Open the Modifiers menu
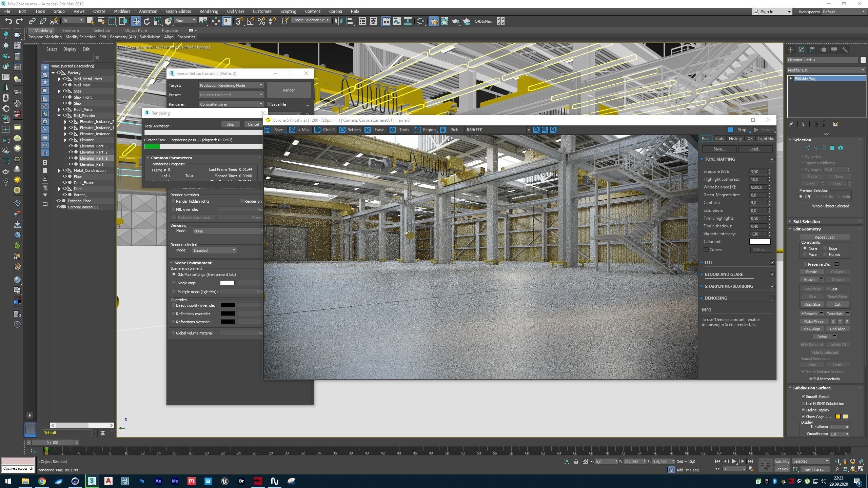 (x=122, y=11)
